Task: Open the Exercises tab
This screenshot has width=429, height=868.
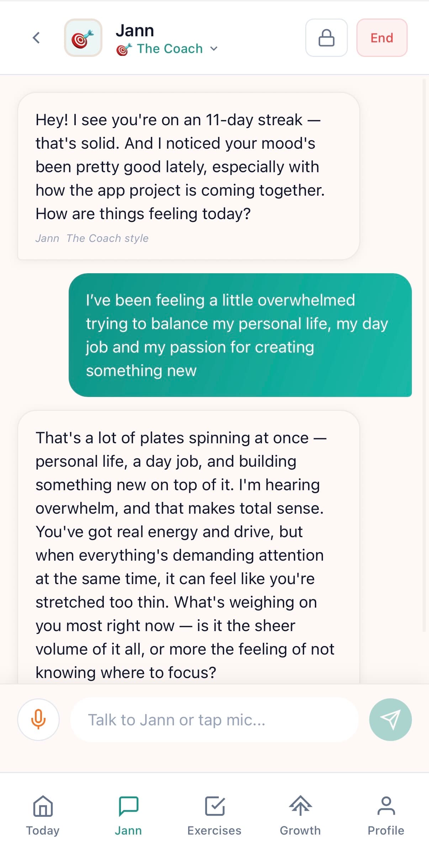Action: 214,815
